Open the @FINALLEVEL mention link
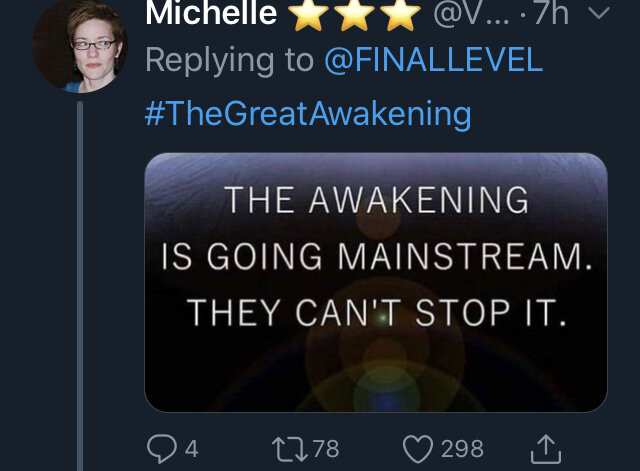Image resolution: width=640 pixels, height=471 pixels. (x=433, y=60)
